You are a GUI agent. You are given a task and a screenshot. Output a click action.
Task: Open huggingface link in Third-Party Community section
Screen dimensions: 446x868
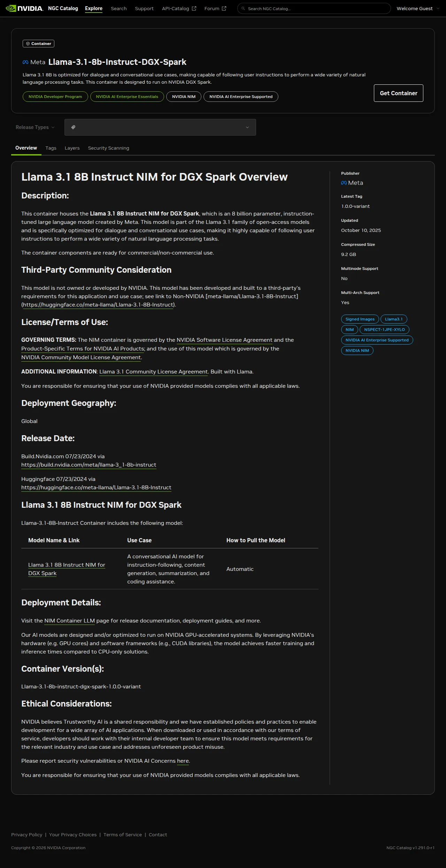pyautogui.click(x=98, y=305)
